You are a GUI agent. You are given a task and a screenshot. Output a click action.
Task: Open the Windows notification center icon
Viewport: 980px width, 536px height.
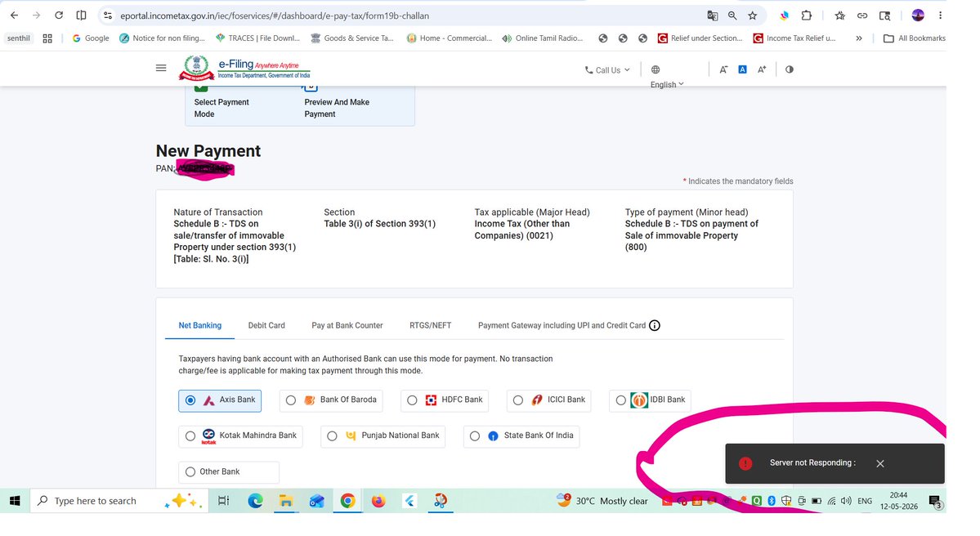point(936,501)
